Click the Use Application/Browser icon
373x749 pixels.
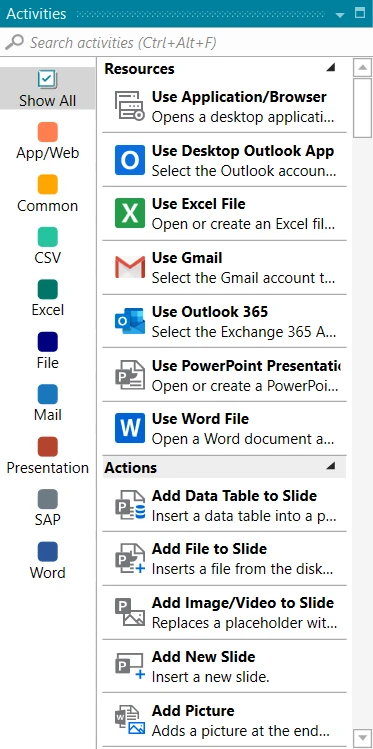(x=130, y=106)
